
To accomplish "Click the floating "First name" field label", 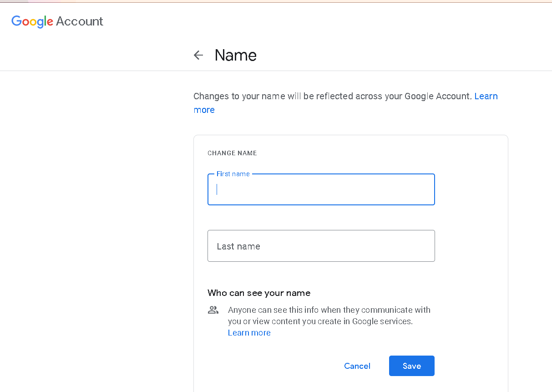I will (x=233, y=174).
